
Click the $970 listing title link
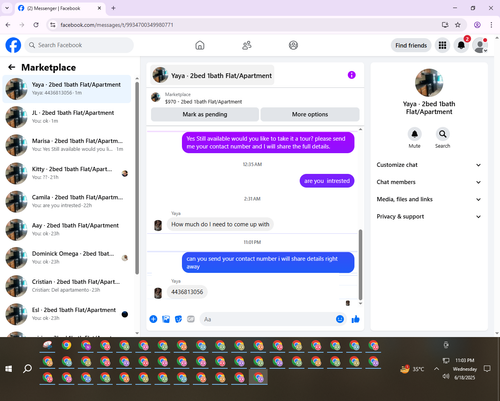click(203, 102)
